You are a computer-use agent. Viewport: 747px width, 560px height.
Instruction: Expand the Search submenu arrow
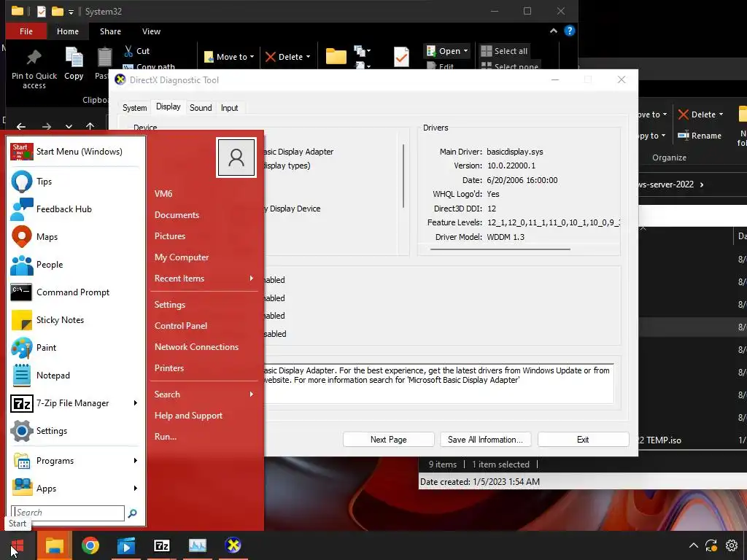pyautogui.click(x=252, y=394)
